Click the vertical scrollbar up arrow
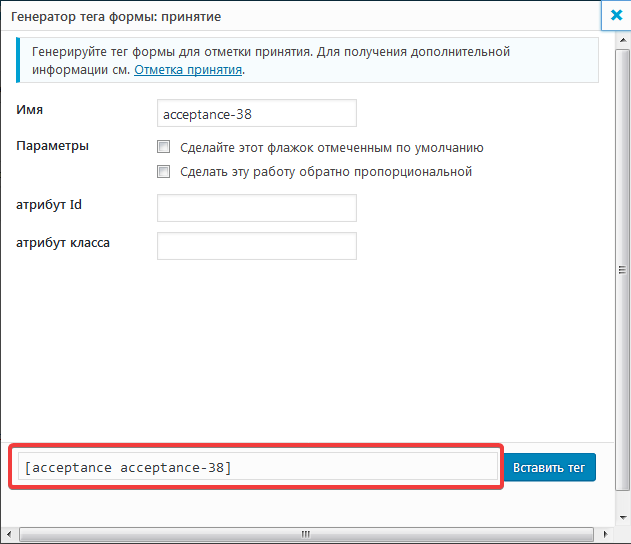Screen dimensions: 631x544 point(623,40)
